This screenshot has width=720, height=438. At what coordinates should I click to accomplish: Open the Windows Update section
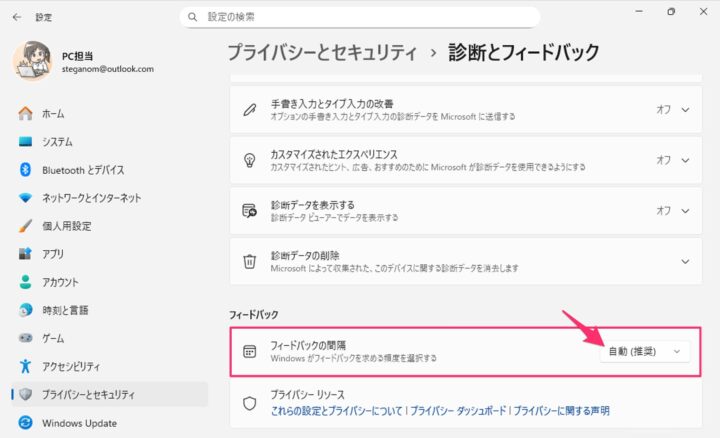coord(78,422)
